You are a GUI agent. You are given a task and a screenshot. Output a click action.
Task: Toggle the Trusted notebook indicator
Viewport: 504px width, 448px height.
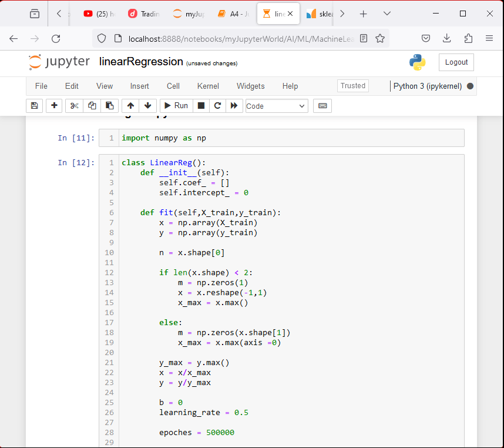click(x=353, y=86)
